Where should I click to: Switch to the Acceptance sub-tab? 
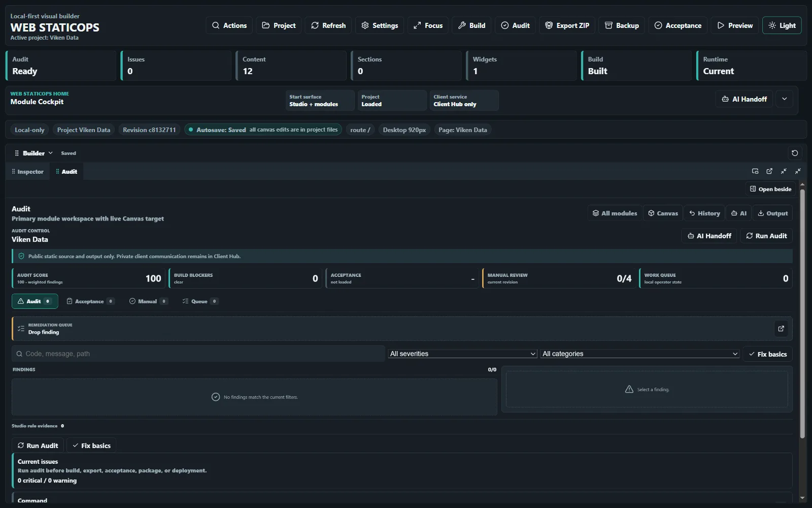(x=90, y=301)
